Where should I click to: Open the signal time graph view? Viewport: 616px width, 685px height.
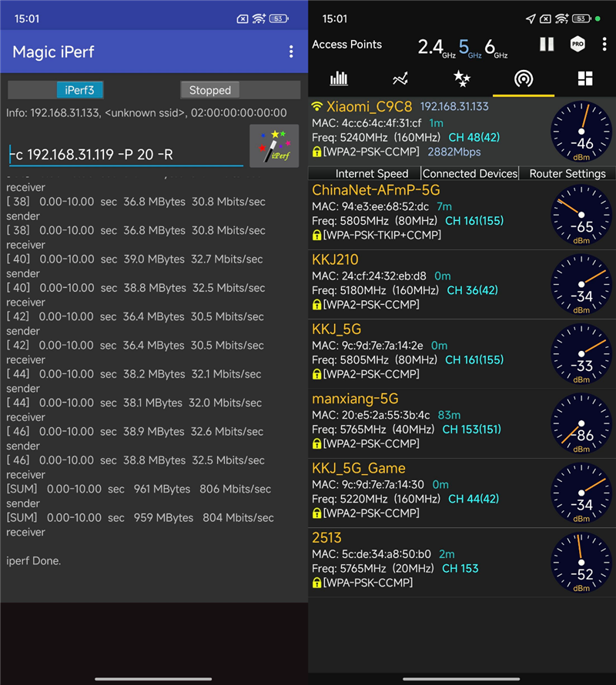tap(400, 79)
